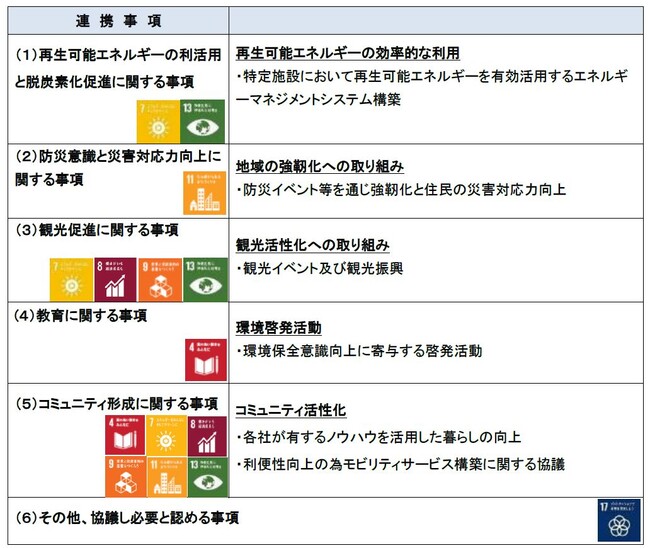Click the line 各社が有するノウハウを活用した暮らしの向上
The height and width of the screenshot is (548, 650).
(x=378, y=437)
